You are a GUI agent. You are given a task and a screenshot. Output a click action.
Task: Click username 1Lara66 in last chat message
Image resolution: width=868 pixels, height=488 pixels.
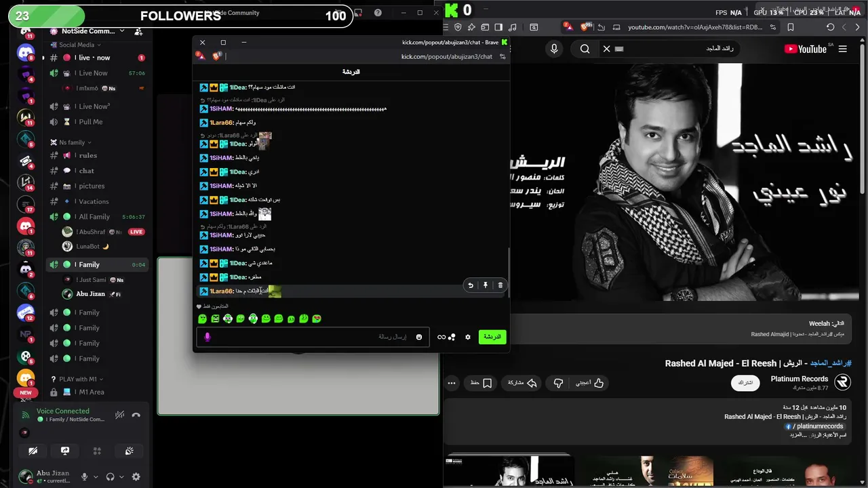[x=221, y=291]
